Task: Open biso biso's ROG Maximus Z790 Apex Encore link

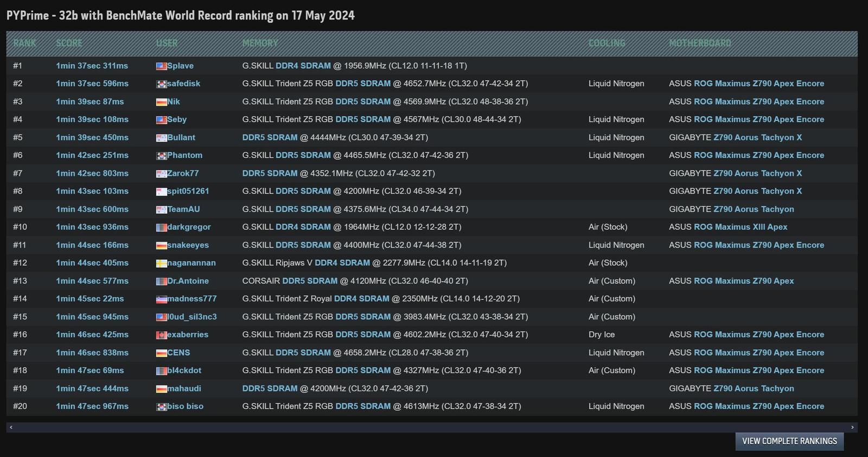Action: tap(759, 406)
